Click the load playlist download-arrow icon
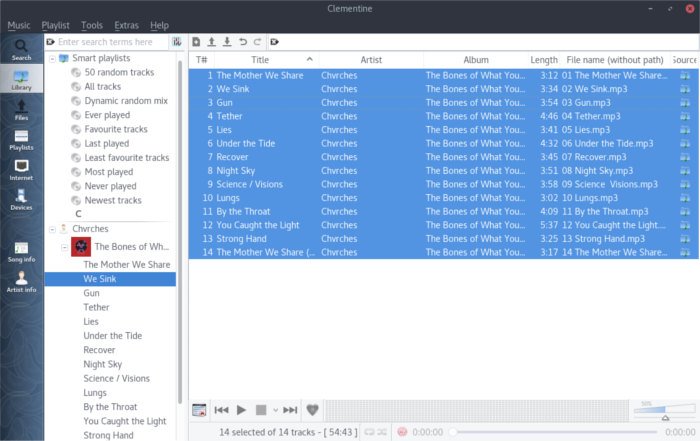Screen dimensions: 700x441 227,42
